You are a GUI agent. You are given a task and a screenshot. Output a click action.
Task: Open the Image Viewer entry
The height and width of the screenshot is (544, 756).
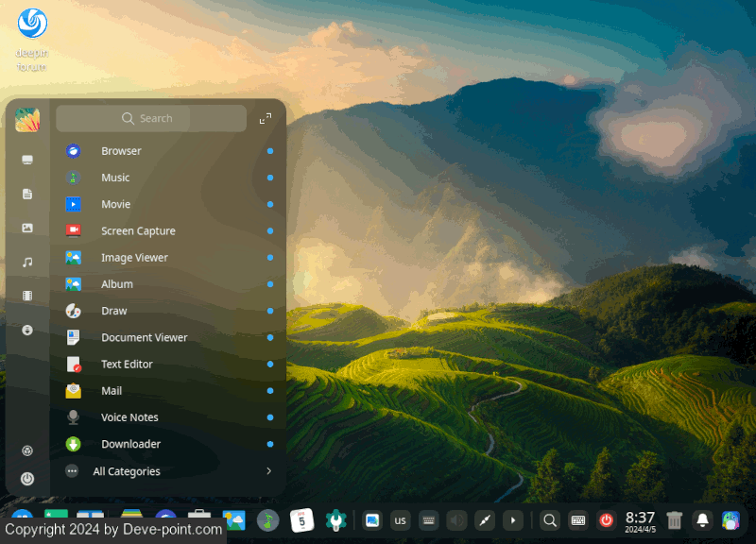[x=134, y=258]
